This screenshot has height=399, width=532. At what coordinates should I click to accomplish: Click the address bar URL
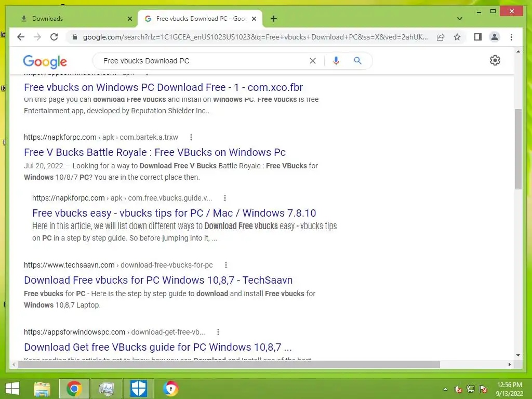(x=255, y=37)
